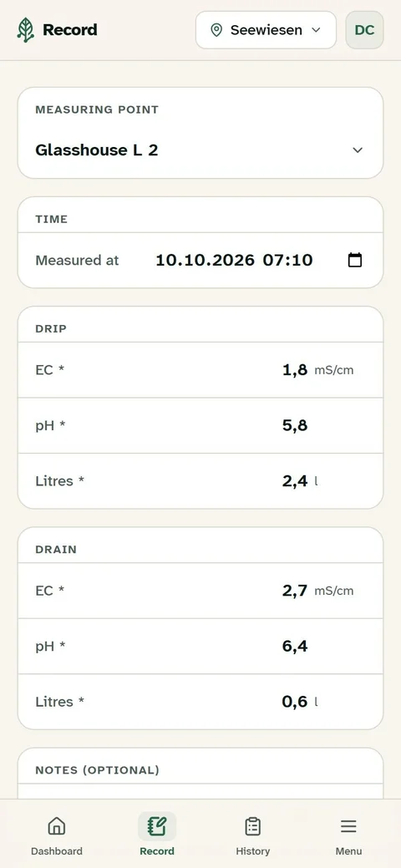Expand the Seewiesen location dropdown
401x868 pixels.
click(266, 30)
